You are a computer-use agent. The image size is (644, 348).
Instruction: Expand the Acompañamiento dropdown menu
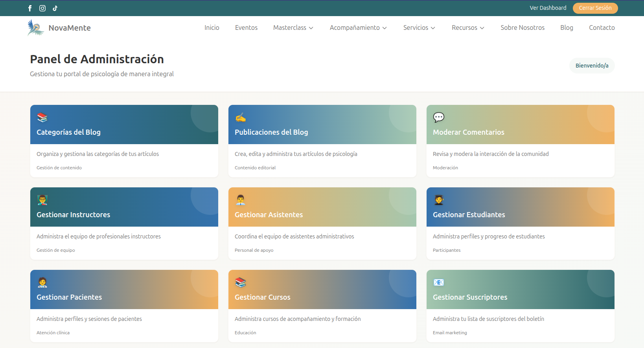coord(358,28)
